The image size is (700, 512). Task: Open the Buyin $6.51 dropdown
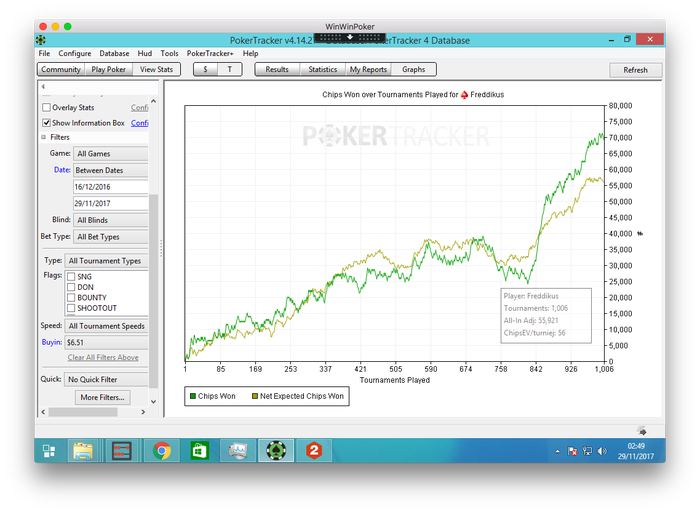106,342
